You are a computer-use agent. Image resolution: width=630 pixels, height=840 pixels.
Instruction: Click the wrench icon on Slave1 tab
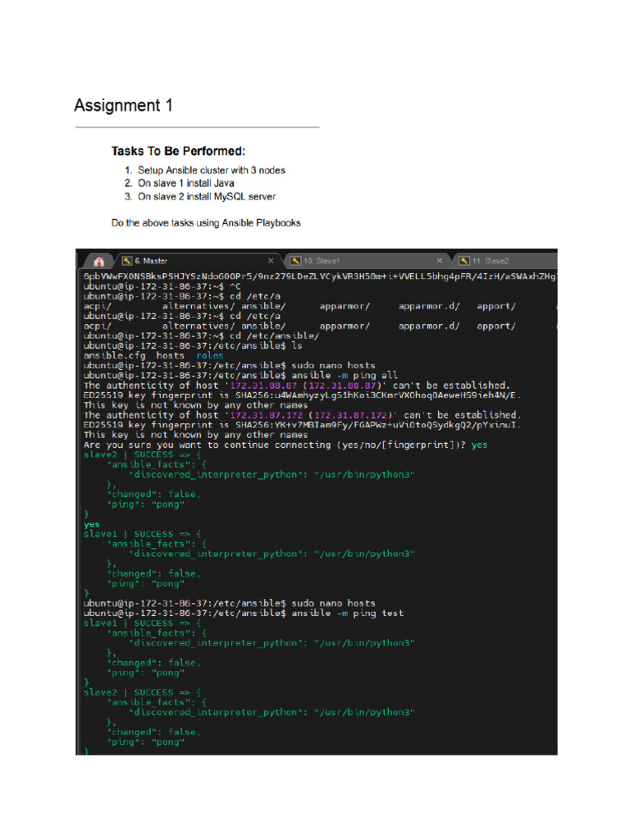(295, 261)
